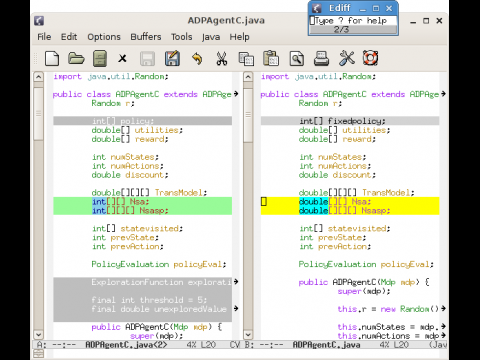Click Save As floppy-with-pencil icon
The image size is (480, 360).
point(172,59)
